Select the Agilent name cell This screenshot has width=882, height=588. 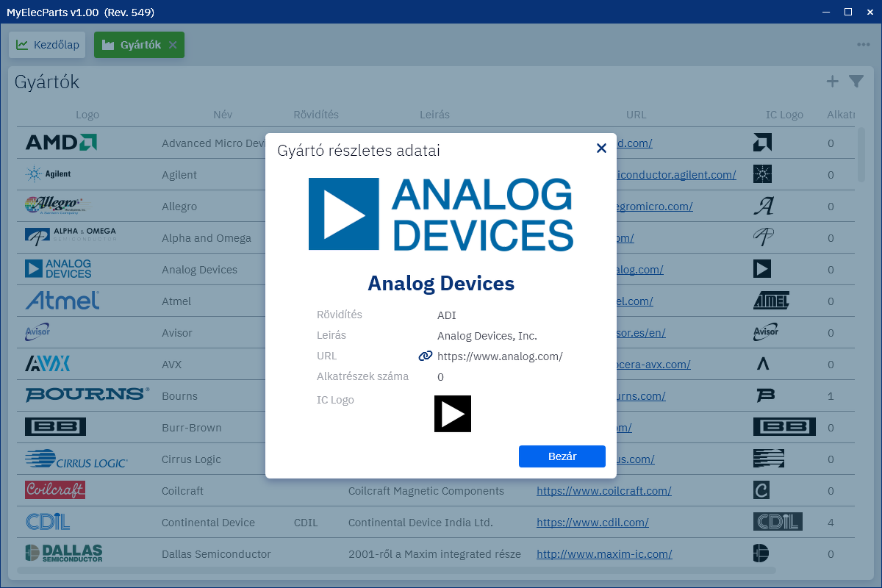[x=179, y=174]
